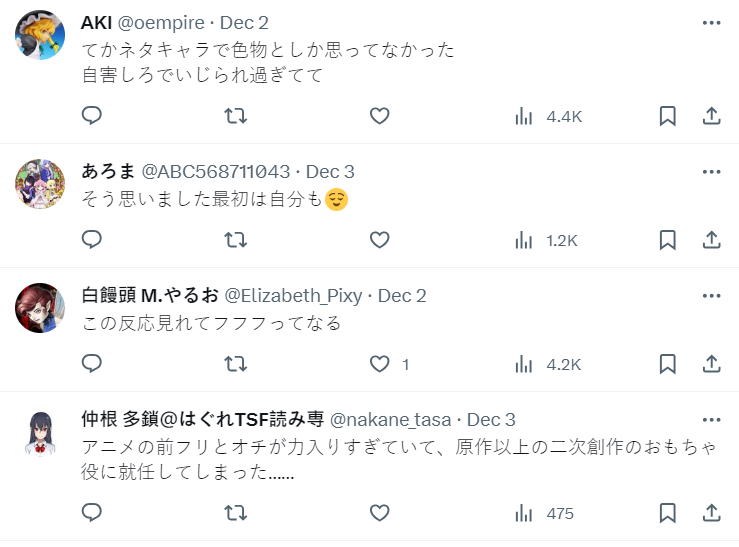
Task: Click AKI's profile avatar
Action: [41, 35]
